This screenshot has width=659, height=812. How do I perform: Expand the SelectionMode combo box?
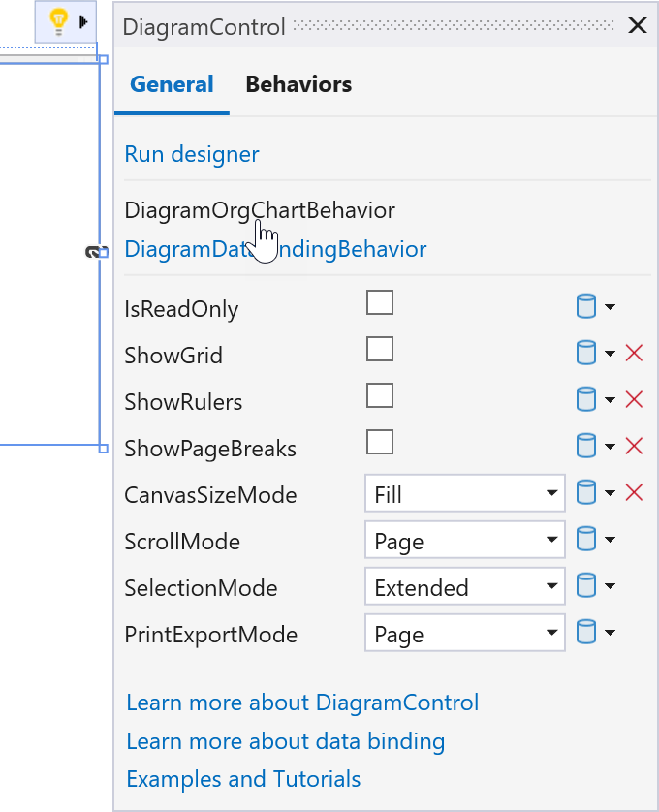coord(465,587)
